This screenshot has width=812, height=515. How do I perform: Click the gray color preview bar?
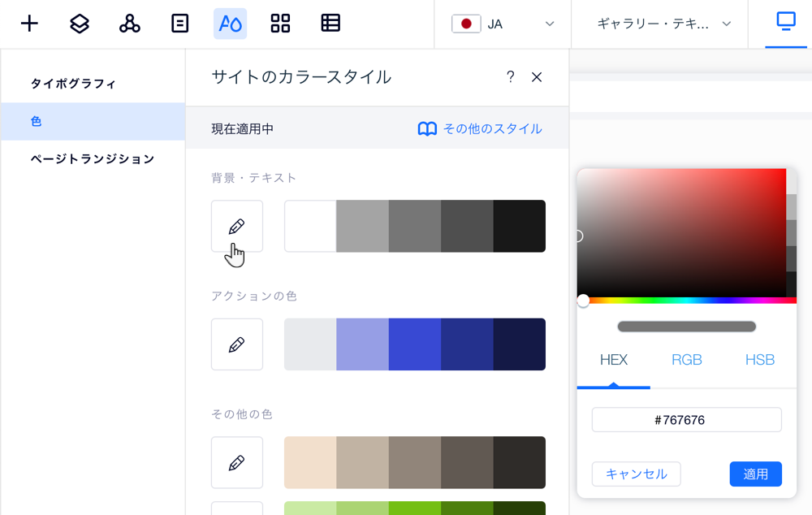pos(687,327)
